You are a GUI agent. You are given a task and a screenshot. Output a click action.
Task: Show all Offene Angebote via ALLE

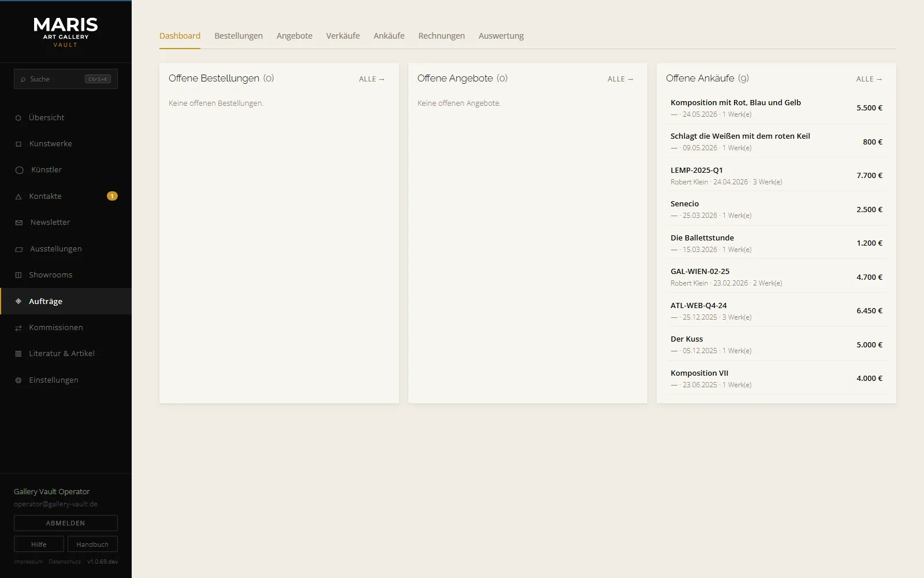(x=621, y=79)
